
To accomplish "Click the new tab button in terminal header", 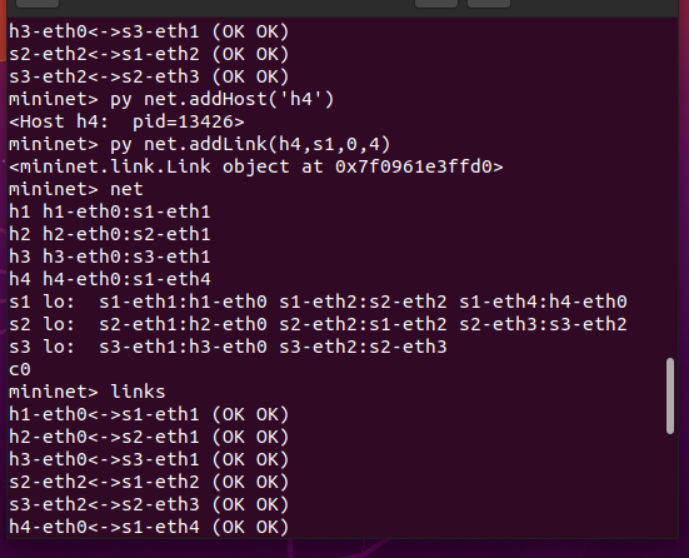I will point(37,3).
